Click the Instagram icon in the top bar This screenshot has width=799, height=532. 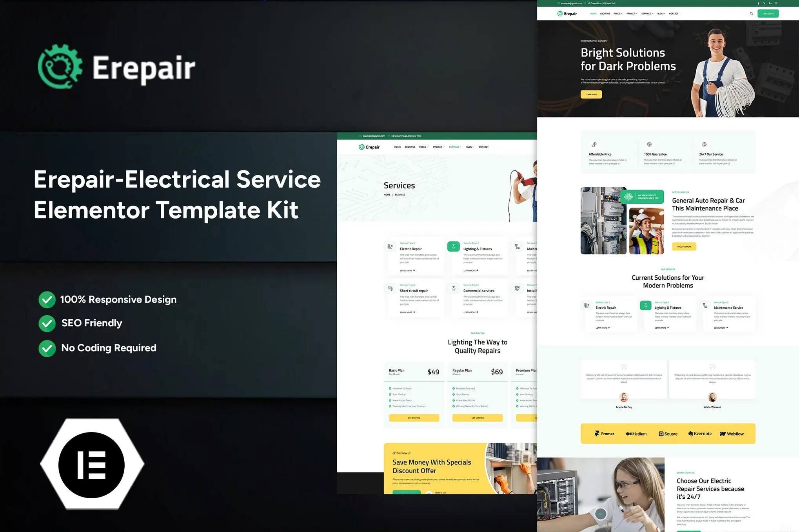point(776,3)
